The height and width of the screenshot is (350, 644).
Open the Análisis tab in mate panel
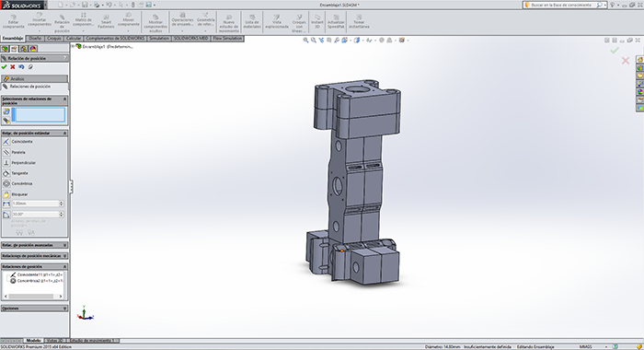pyautogui.click(x=35, y=78)
